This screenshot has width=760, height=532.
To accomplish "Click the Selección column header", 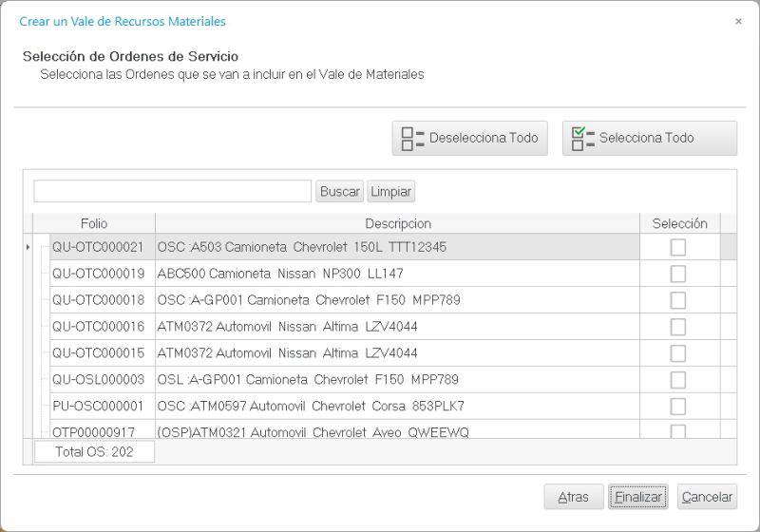I will click(679, 224).
